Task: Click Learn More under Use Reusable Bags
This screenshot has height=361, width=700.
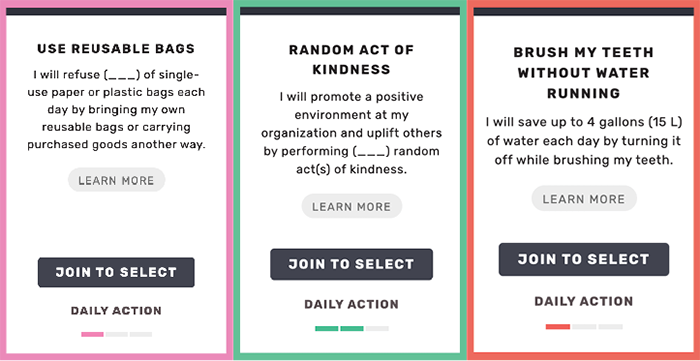Action: [x=117, y=180]
